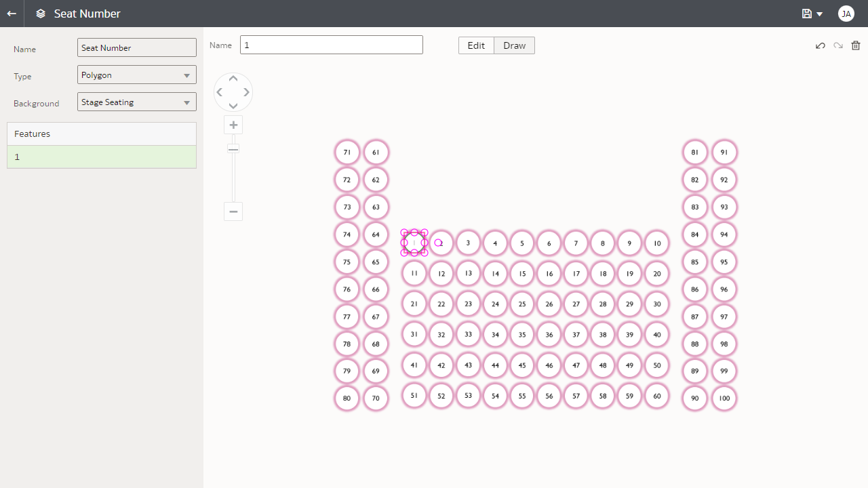The image size is (868, 488).
Task: Pan the map upward using the navigation control
Action: [x=233, y=78]
